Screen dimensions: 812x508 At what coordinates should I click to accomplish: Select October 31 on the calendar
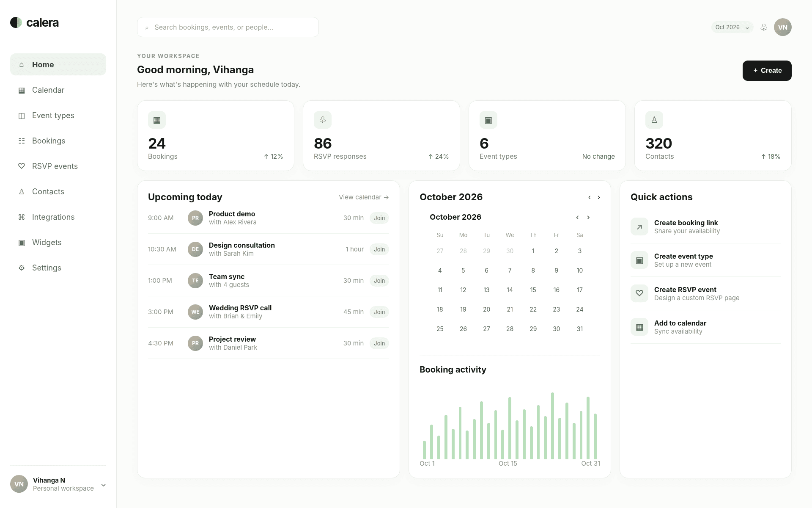click(x=579, y=329)
